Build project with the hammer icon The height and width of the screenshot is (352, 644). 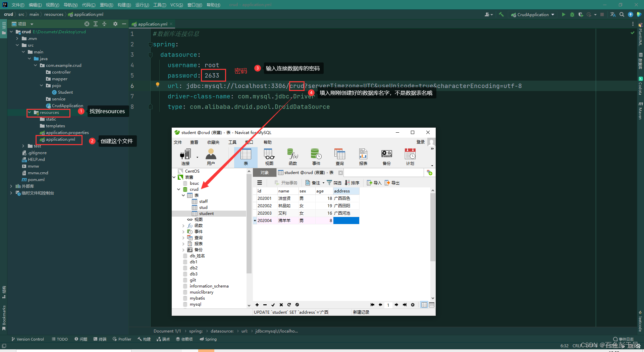point(501,14)
